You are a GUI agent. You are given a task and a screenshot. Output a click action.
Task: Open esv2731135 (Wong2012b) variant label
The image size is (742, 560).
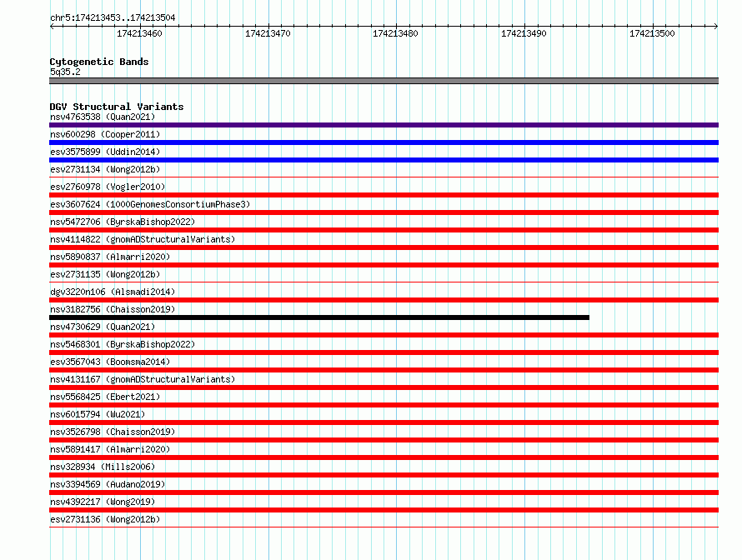click(105, 274)
